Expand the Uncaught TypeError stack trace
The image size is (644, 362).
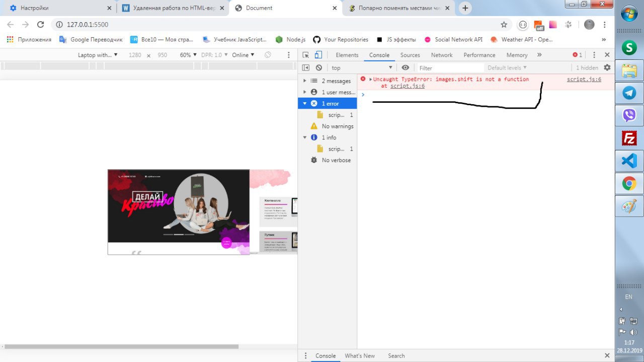pyautogui.click(x=371, y=80)
